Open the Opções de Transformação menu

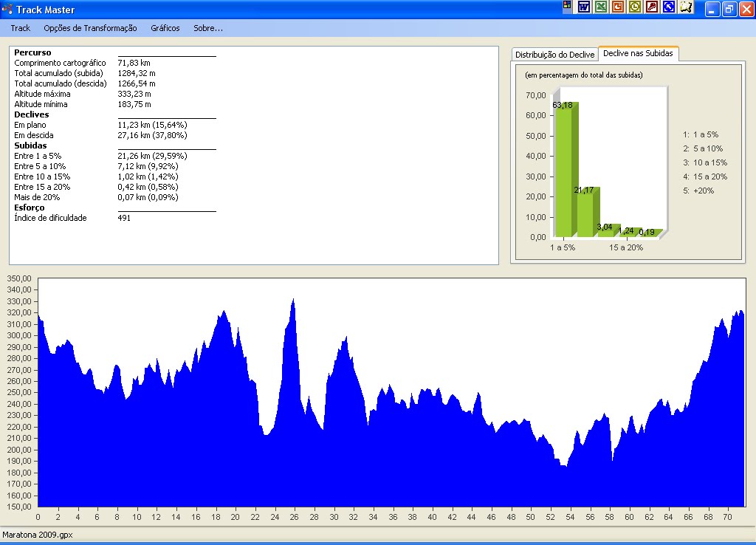(x=90, y=28)
